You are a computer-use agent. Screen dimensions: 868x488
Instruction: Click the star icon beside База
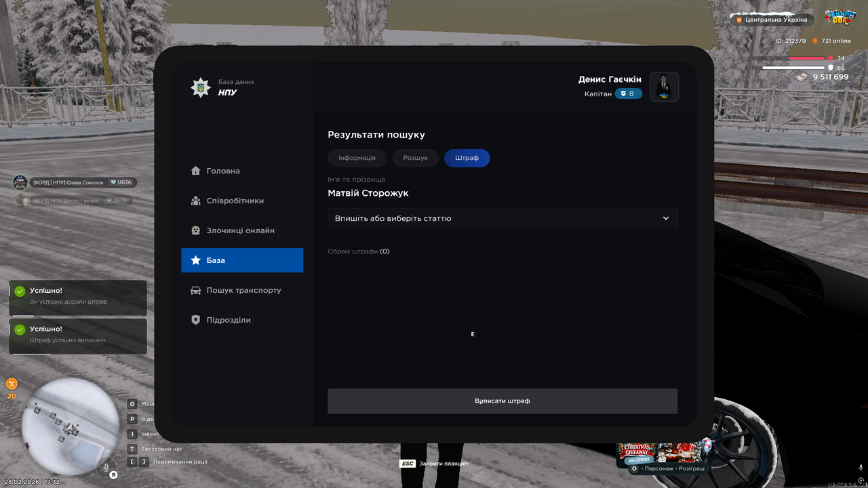(x=196, y=260)
